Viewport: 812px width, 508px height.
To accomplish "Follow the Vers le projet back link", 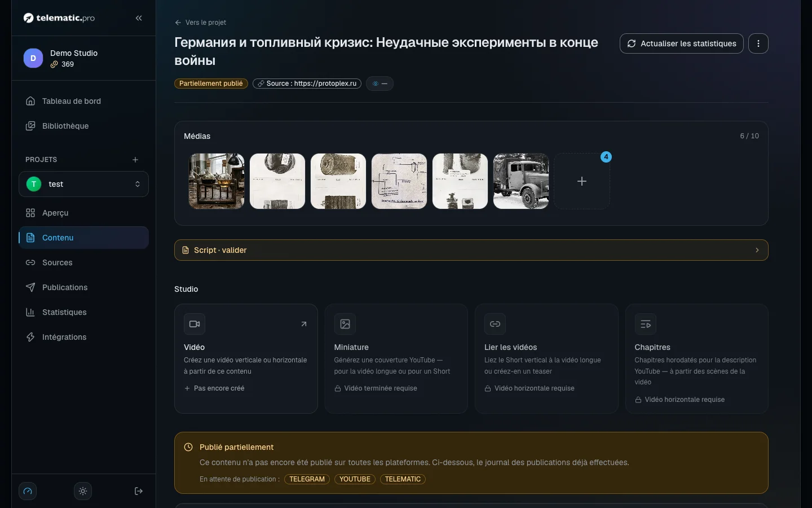I will point(200,23).
